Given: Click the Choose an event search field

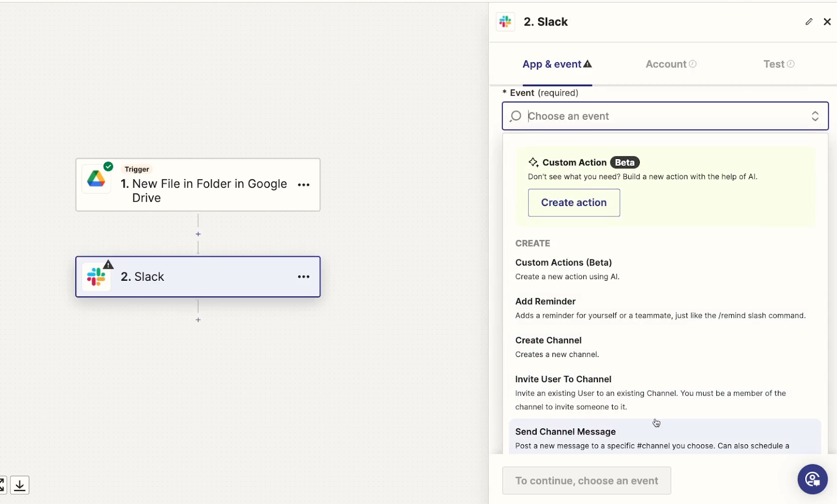Looking at the screenshot, I should (x=665, y=116).
